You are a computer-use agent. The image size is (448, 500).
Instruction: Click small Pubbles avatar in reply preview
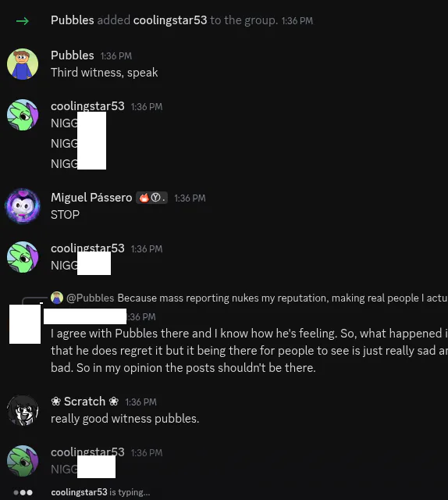(x=57, y=298)
